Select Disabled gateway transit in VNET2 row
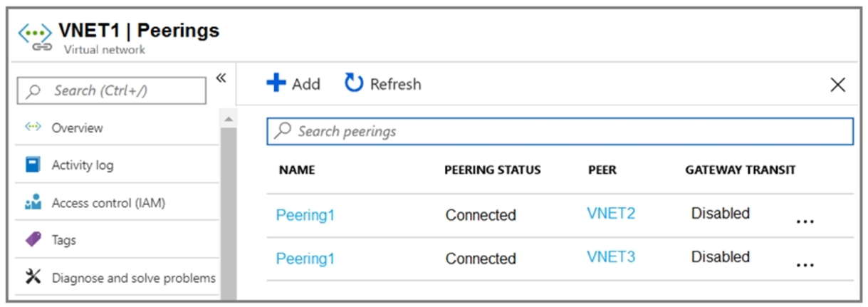 coord(721,213)
